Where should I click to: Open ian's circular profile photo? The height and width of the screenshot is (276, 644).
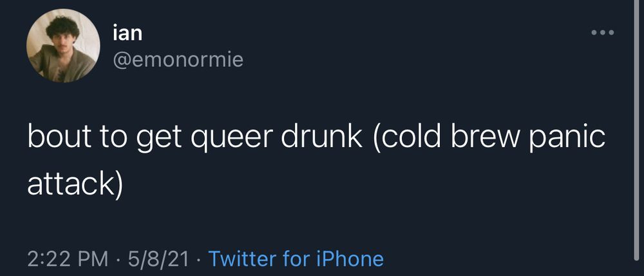point(63,46)
